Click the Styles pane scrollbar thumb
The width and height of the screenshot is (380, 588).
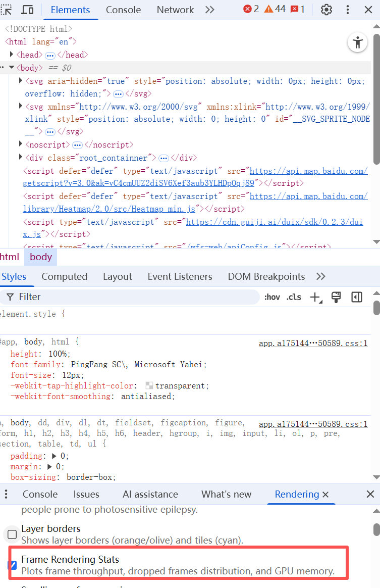click(x=376, y=308)
